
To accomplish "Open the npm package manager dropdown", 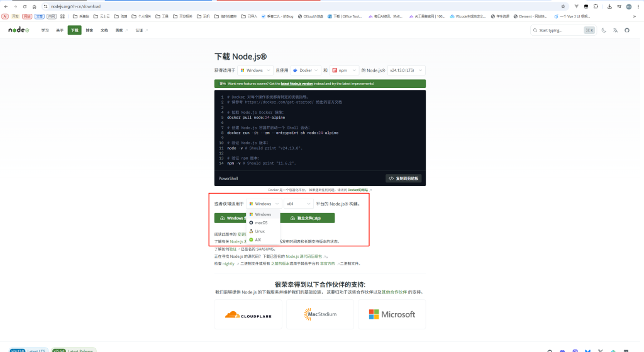I will coord(344,70).
